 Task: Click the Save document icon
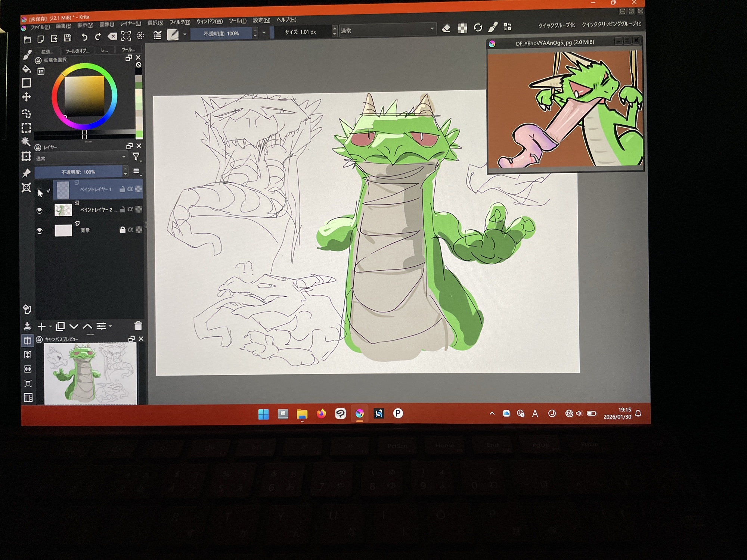point(68,38)
